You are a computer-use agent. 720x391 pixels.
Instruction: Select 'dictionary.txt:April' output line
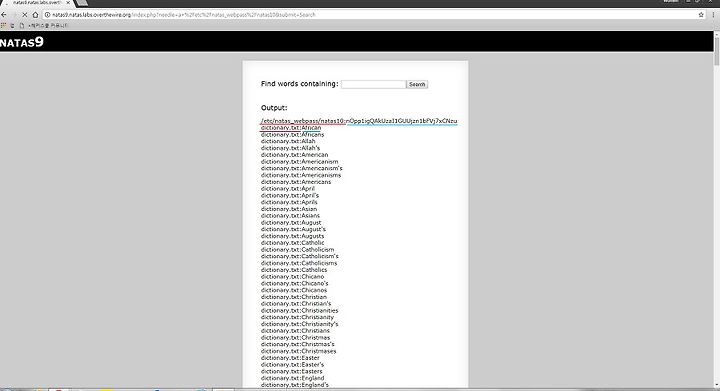tap(288, 189)
